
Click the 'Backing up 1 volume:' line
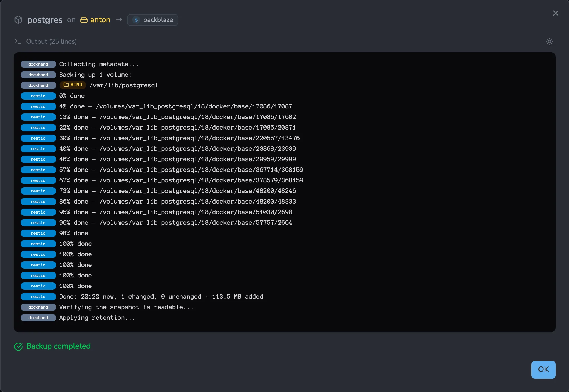tap(95, 75)
